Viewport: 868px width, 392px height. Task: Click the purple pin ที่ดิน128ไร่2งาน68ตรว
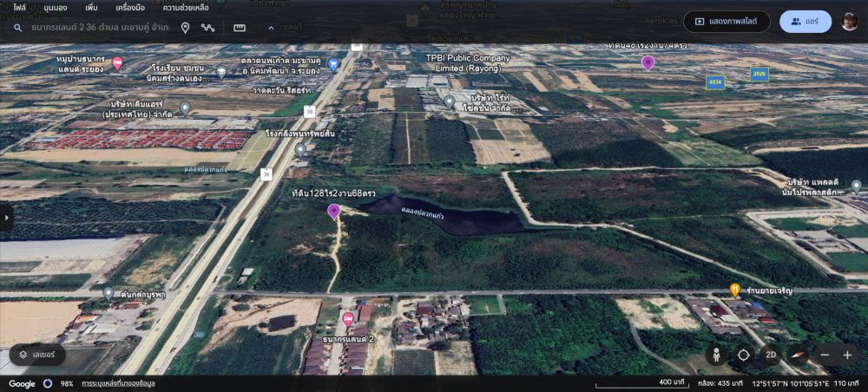coord(333,212)
